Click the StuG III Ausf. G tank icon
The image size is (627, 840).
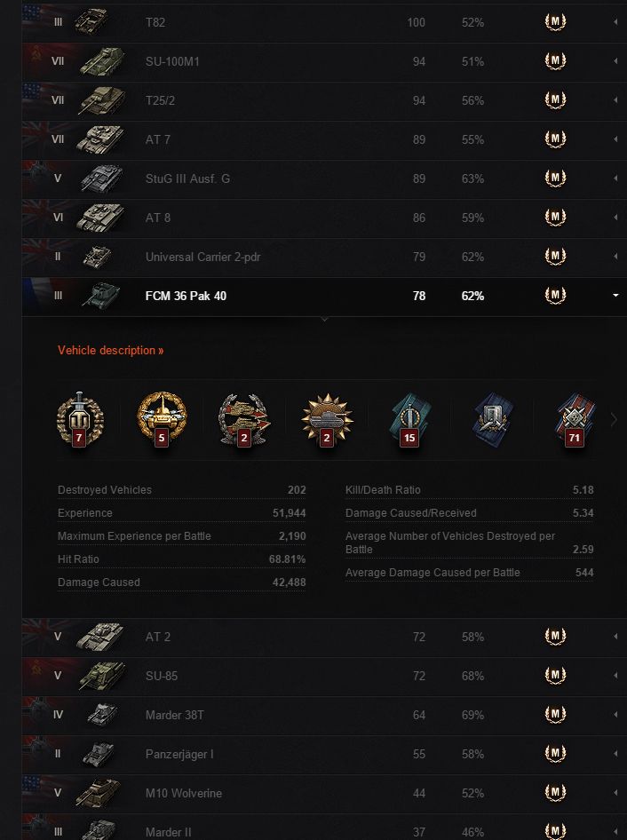click(100, 178)
